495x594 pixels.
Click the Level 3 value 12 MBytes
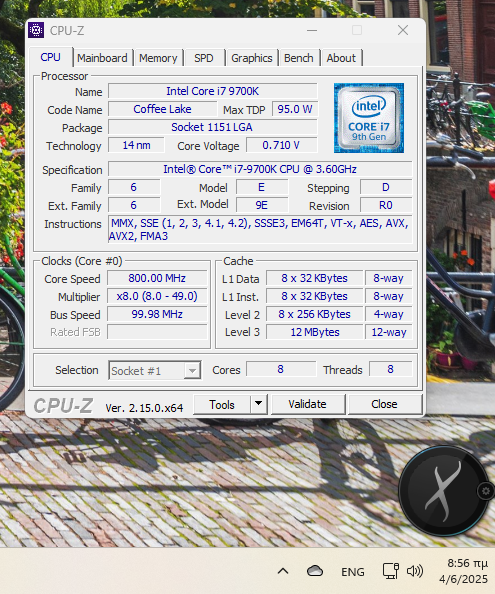tap(314, 332)
